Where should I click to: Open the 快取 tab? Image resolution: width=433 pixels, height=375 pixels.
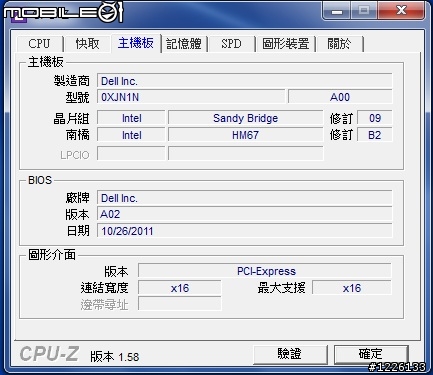[87, 44]
